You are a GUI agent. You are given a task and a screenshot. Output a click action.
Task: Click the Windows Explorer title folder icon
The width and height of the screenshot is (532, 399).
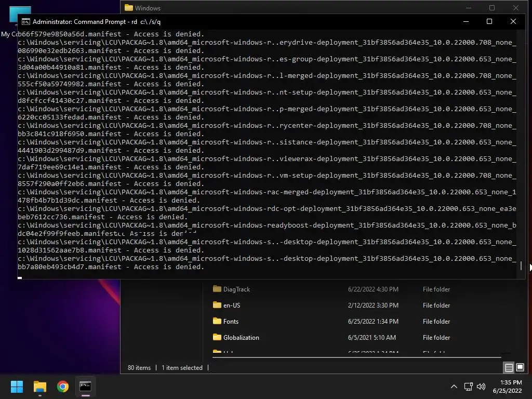[129, 8]
